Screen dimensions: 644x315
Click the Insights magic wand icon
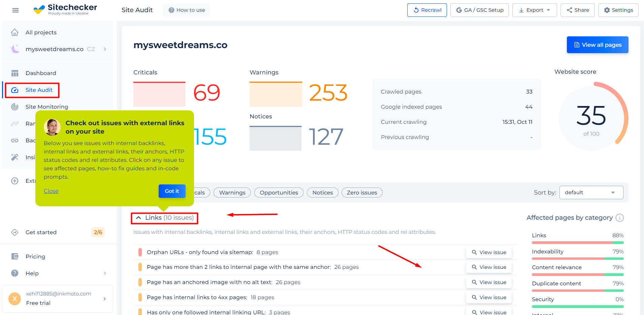(15, 157)
